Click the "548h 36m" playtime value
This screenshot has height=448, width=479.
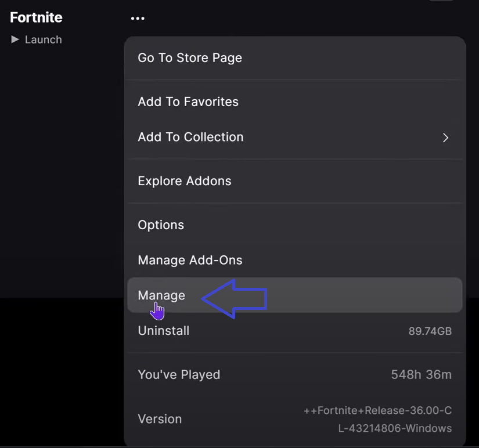pos(421,374)
